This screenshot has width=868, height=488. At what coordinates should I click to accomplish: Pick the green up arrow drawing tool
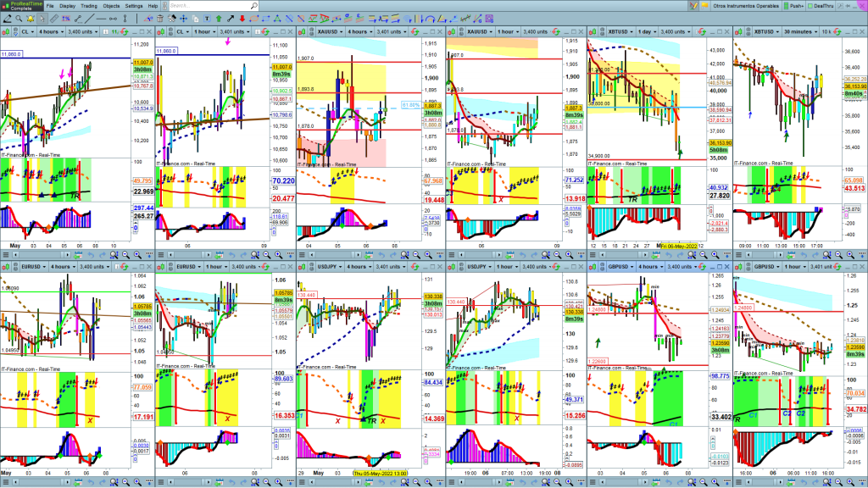(x=219, y=19)
